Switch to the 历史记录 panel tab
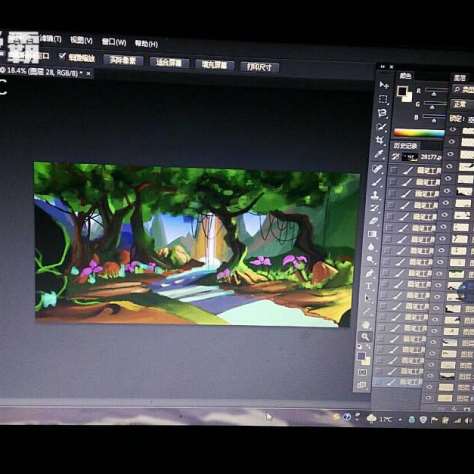Viewport: 474px width, 474px height. (405, 146)
